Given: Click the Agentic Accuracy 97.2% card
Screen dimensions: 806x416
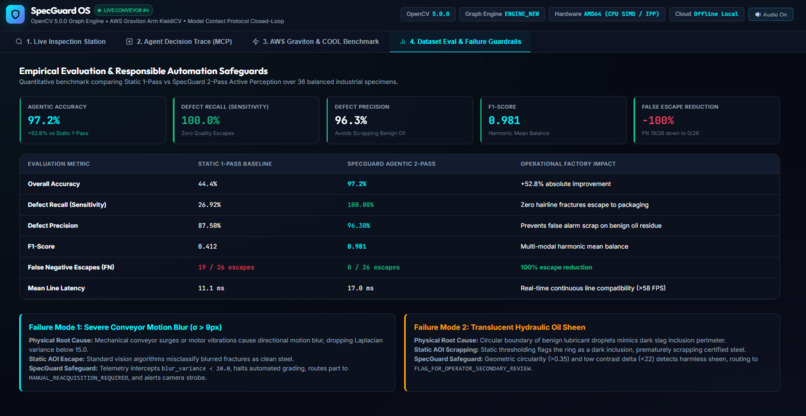Looking at the screenshot, I should (93, 120).
